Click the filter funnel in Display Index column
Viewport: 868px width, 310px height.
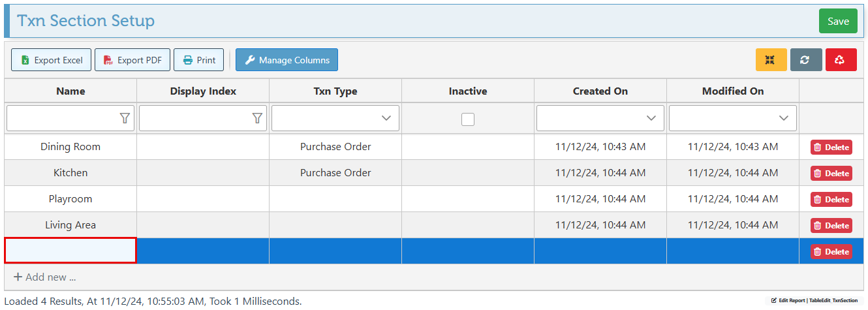(257, 118)
